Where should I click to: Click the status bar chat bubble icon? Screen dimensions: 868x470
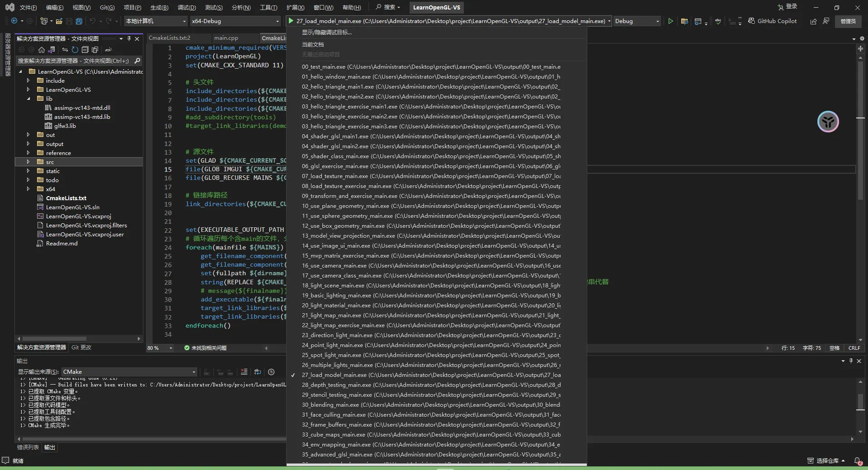5,461
